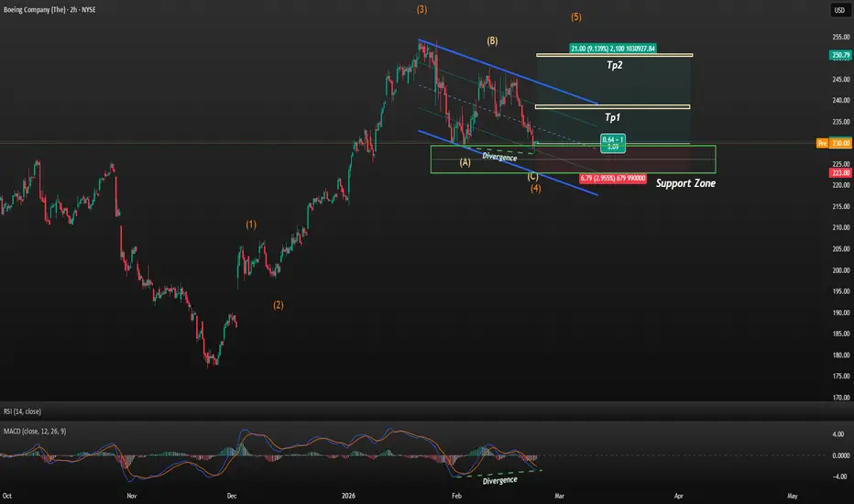Select the wave (3) label
The width and height of the screenshot is (854, 504).
(x=422, y=10)
